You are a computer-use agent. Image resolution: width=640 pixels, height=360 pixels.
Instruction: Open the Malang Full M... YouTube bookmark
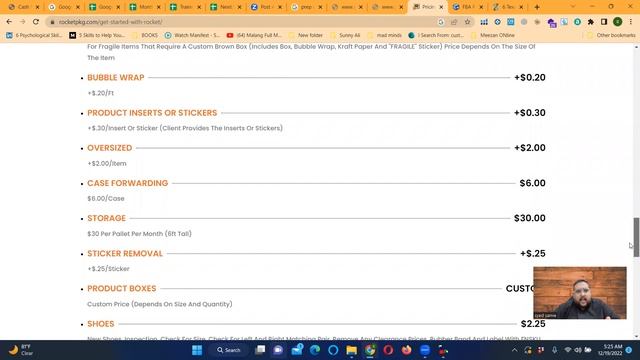point(254,36)
